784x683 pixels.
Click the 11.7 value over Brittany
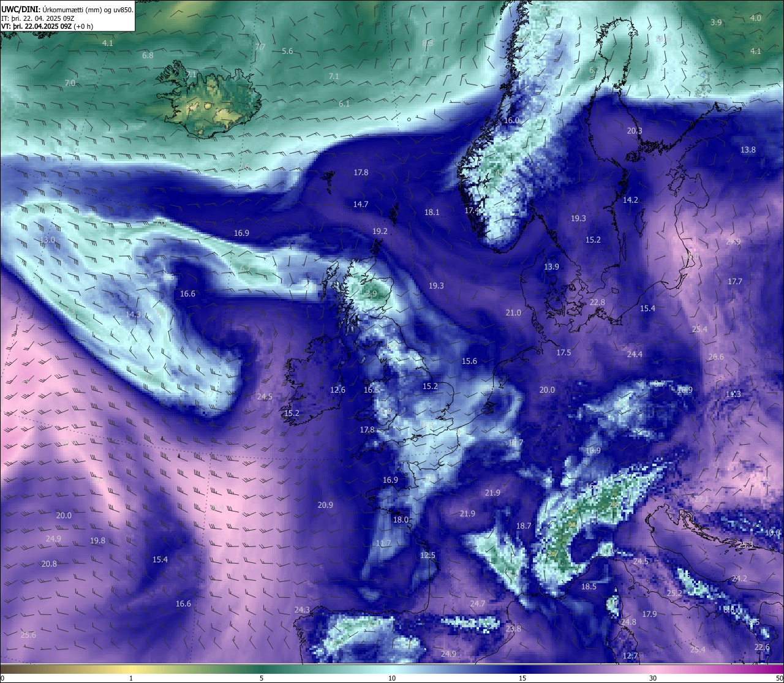[x=383, y=544]
